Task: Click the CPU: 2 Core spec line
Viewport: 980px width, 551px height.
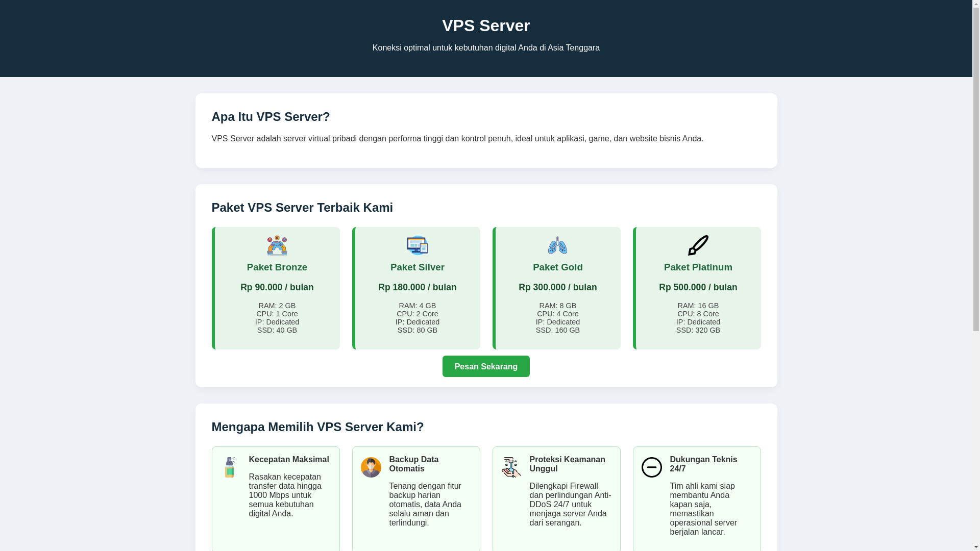Action: pyautogui.click(x=418, y=314)
